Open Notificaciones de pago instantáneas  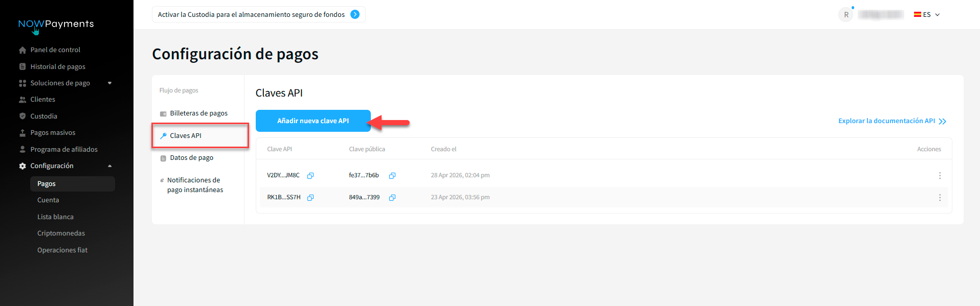pos(194,185)
